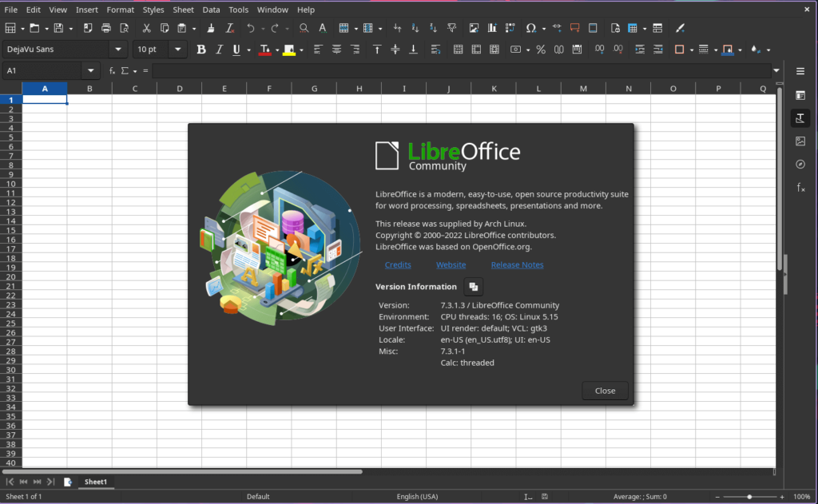The image size is (818, 504).
Task: Open the font size dropdown list
Action: click(177, 49)
